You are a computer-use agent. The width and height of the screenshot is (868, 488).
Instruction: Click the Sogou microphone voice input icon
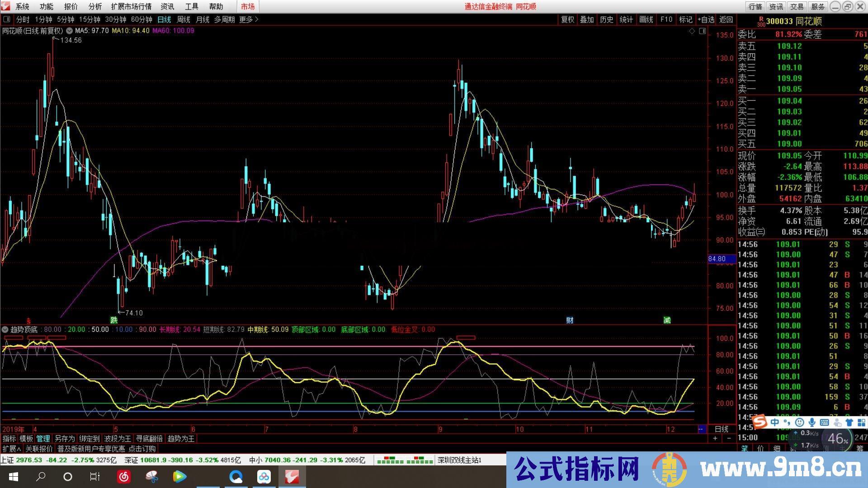[x=812, y=422]
